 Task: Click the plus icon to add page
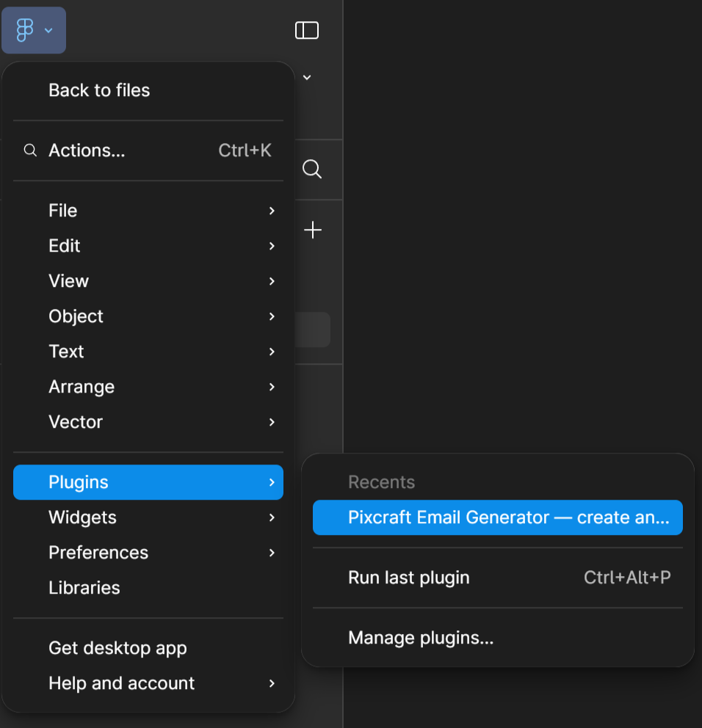(313, 230)
